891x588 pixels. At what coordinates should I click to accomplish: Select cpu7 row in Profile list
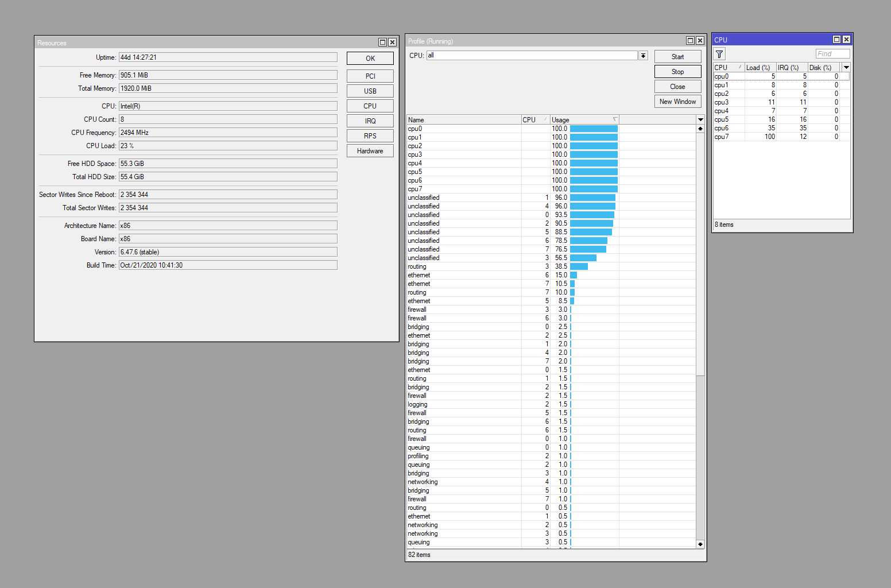pos(551,189)
